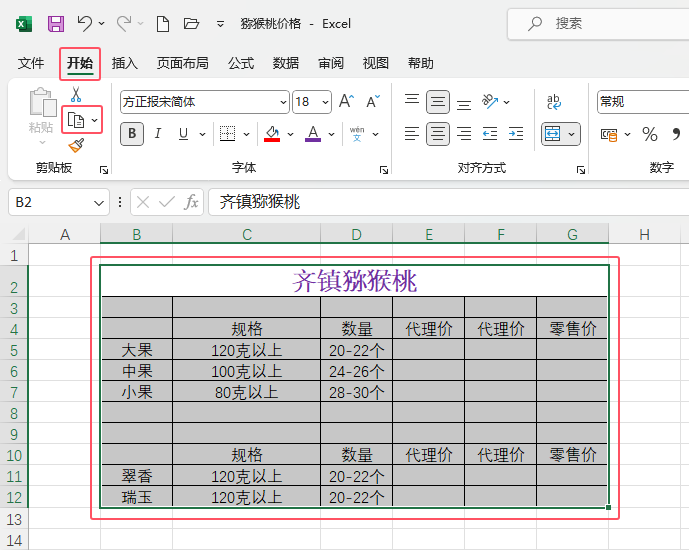Toggle middle vertical alignment
689x550 pixels.
click(x=438, y=101)
